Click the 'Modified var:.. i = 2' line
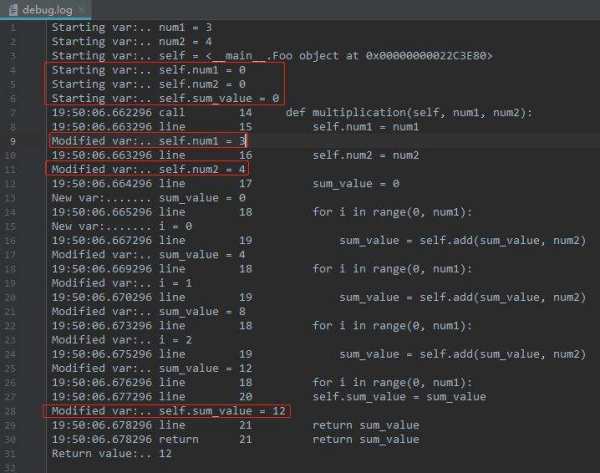This screenshot has height=473, width=600. coord(110,340)
